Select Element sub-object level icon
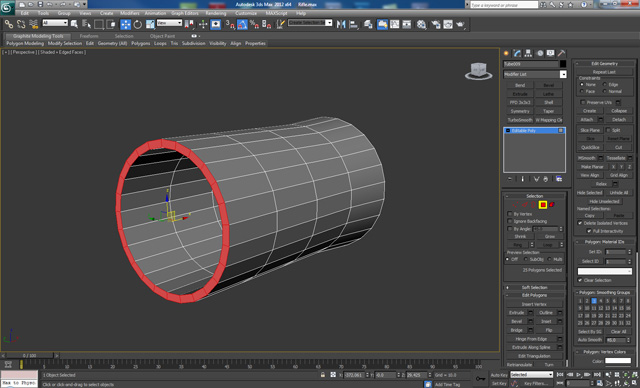 [x=552, y=205]
